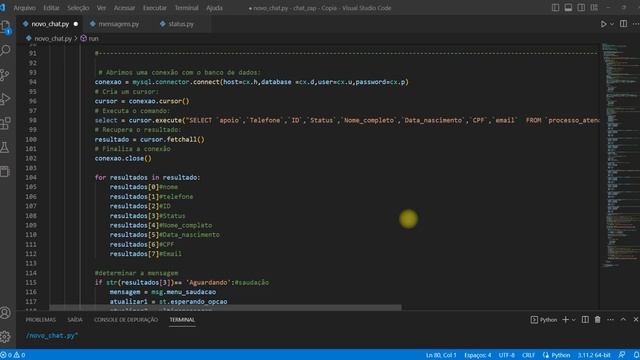
Task: Switch to the SAÍDA panel tab
Action: tap(75, 320)
